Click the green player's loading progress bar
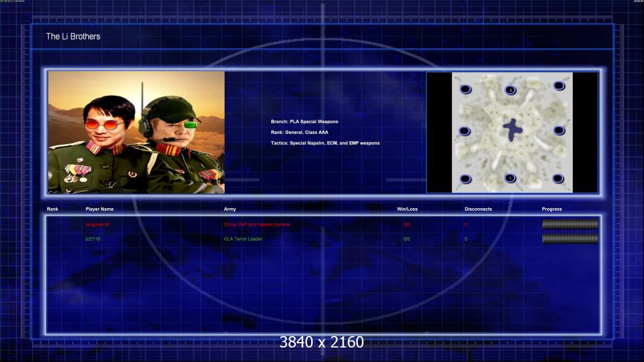The width and height of the screenshot is (644, 362). 570,239
